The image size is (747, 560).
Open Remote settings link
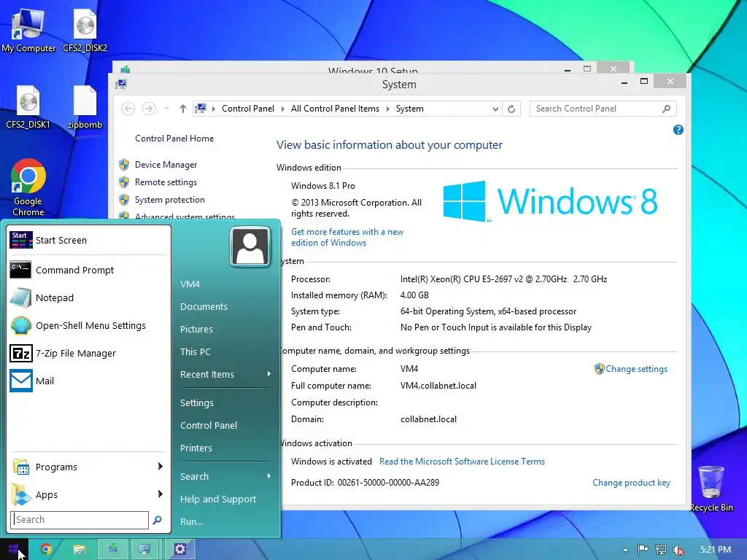pyautogui.click(x=166, y=182)
